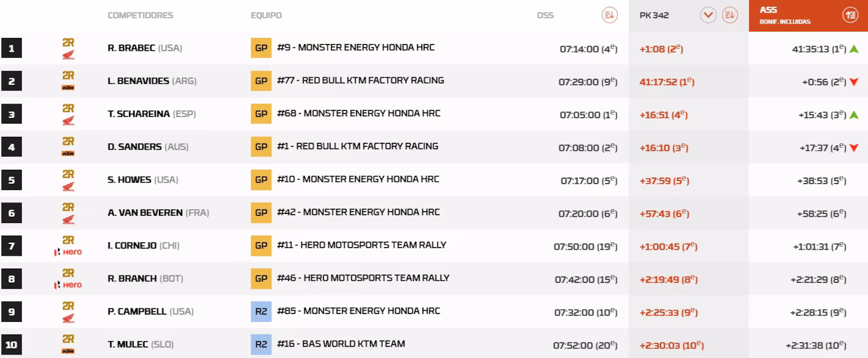Viewport: 868px width, 358px height.
Task: Click the gap value +1:01:31 (7e)
Action: [x=820, y=247]
